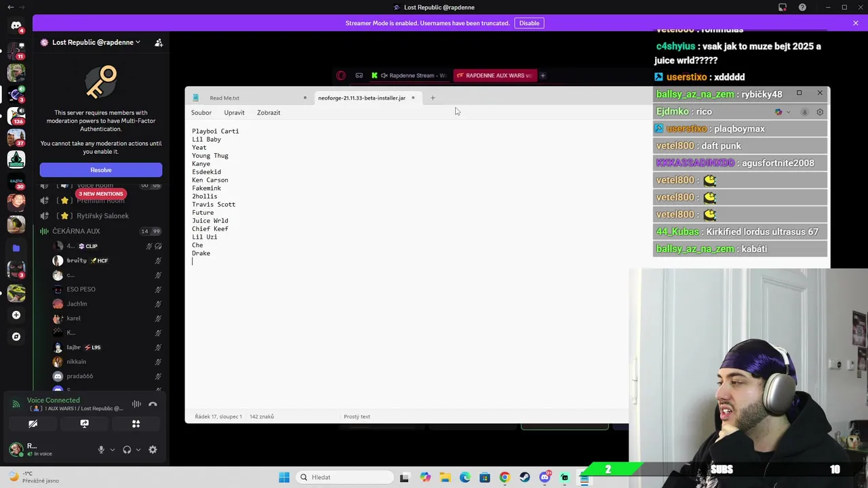Mute the microphone in Discord user panel

pyautogui.click(x=101, y=449)
